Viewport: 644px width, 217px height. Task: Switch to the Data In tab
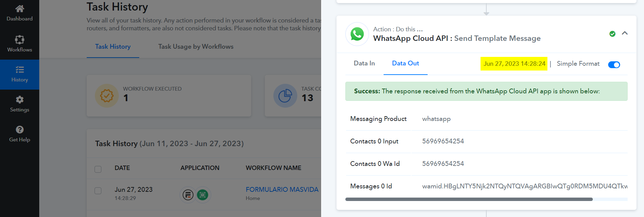click(x=364, y=63)
